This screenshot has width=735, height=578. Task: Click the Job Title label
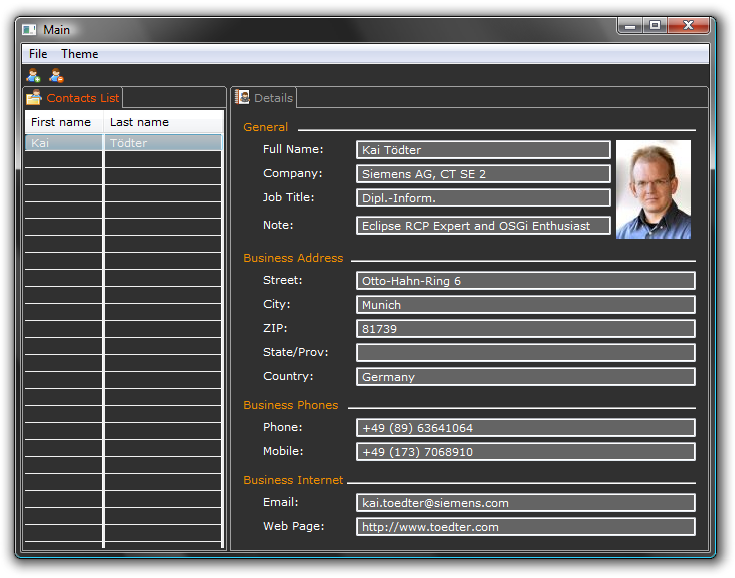[288, 197]
